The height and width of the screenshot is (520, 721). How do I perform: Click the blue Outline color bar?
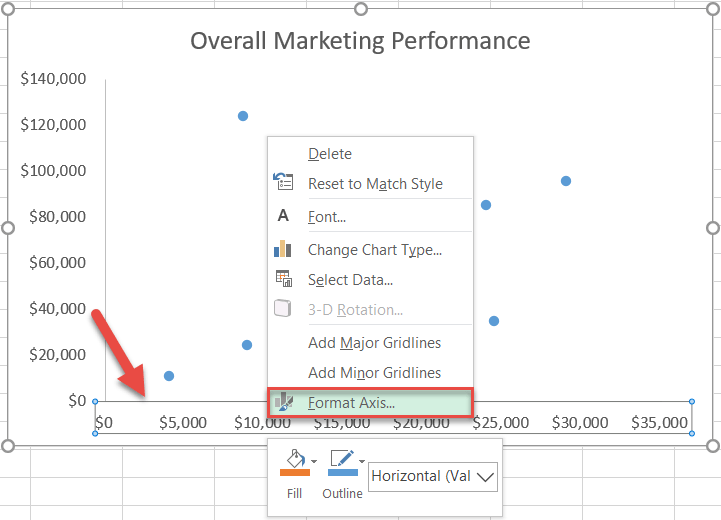343,472
